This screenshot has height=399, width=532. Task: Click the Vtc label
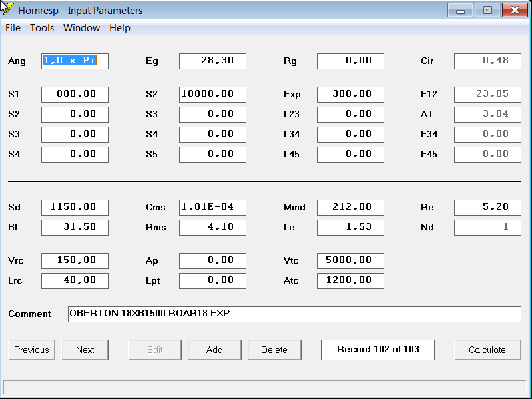point(291,261)
